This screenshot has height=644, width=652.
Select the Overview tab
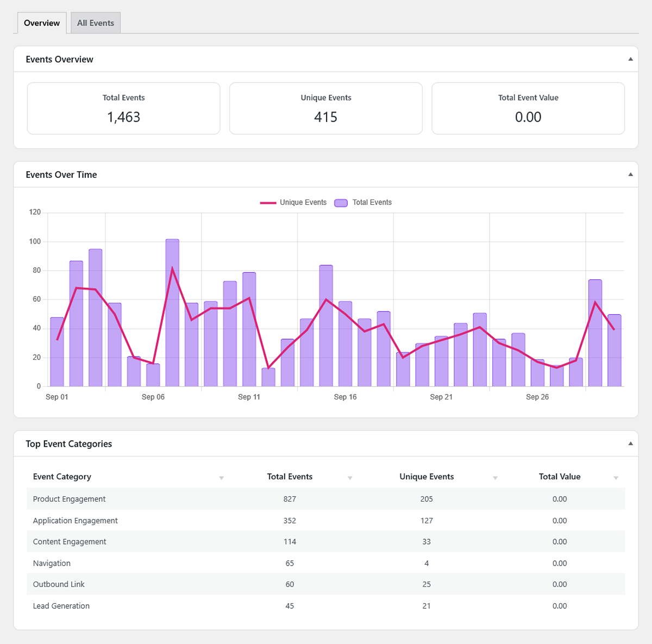tap(42, 23)
